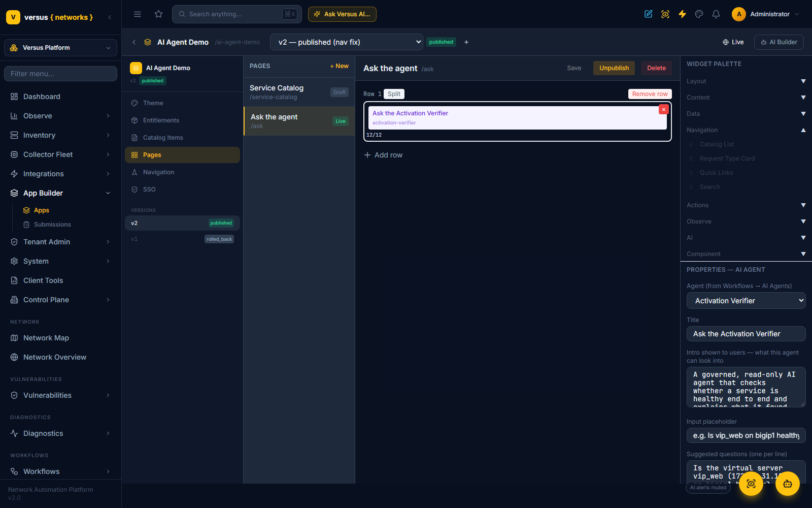Viewport: 812px width, 508px height.
Task: Click the Search anything box
Action: tap(237, 14)
